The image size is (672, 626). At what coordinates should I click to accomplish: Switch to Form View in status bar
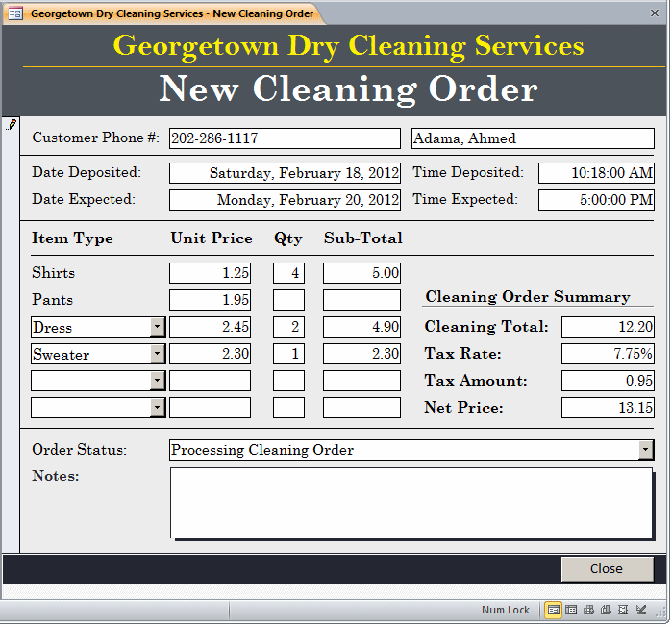point(553,610)
